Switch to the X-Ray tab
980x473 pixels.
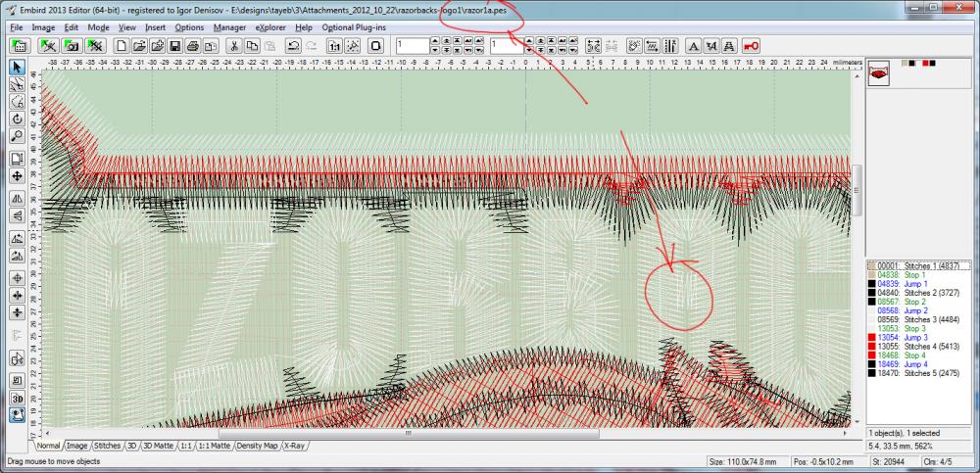[294, 447]
